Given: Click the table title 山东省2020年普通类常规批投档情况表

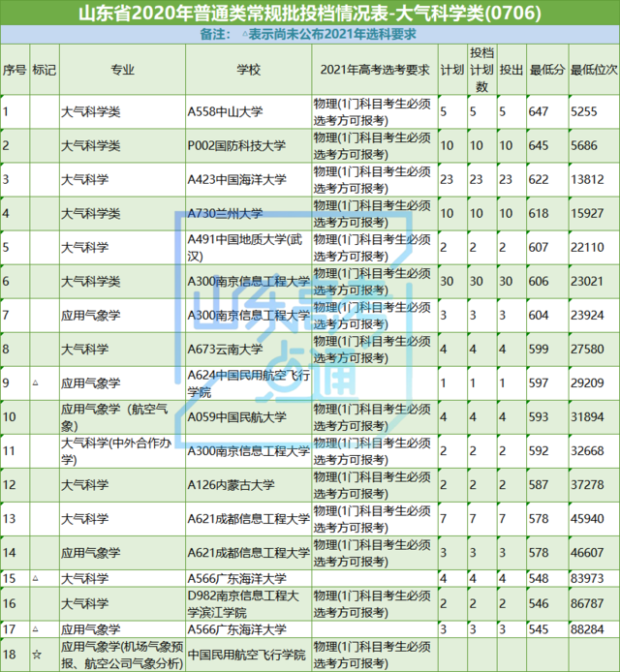Looking at the screenshot, I should pos(310,13).
